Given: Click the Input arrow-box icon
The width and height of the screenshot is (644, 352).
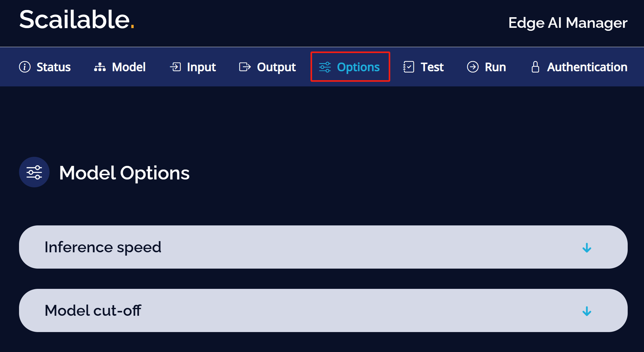Looking at the screenshot, I should [175, 67].
